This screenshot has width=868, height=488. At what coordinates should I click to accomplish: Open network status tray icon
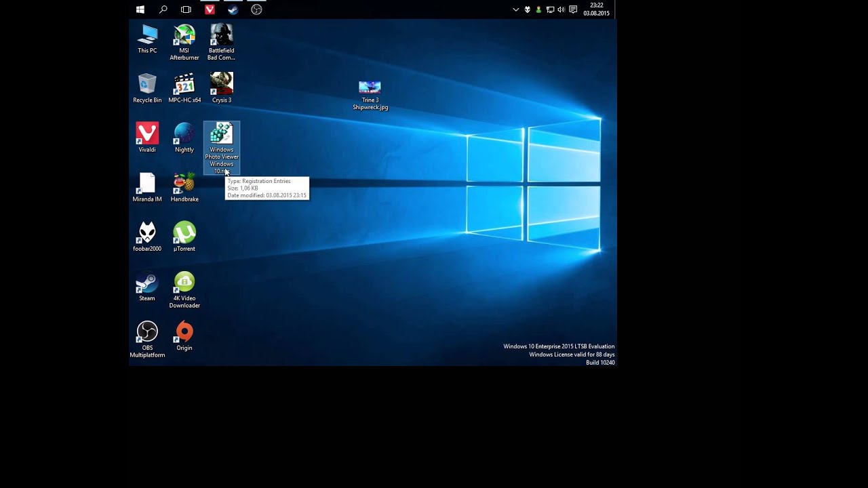coord(550,9)
